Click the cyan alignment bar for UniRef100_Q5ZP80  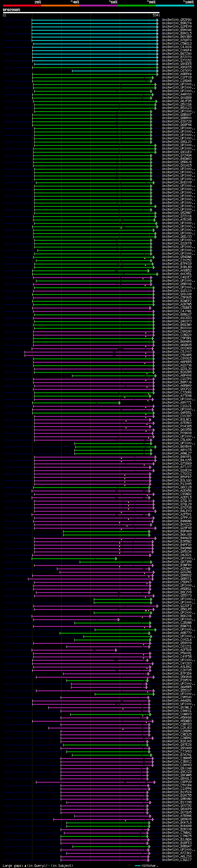click(x=95, y=20)
